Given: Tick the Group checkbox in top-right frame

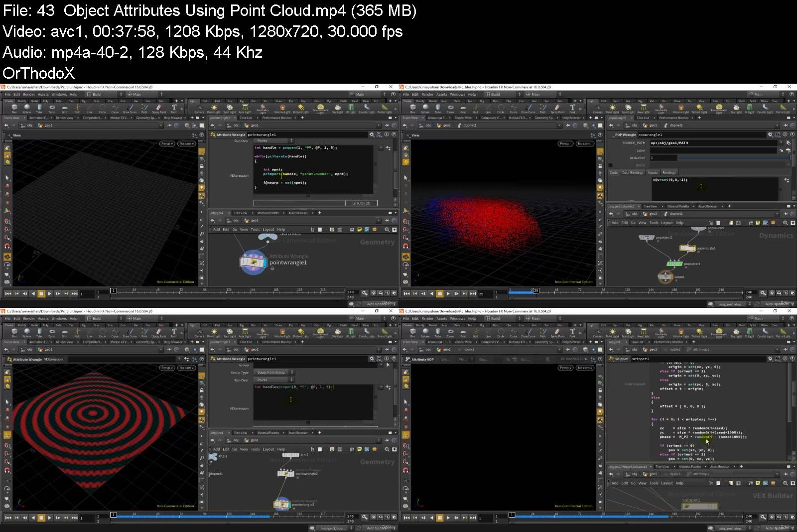Looking at the screenshot, I should pyautogui.click(x=611, y=165).
